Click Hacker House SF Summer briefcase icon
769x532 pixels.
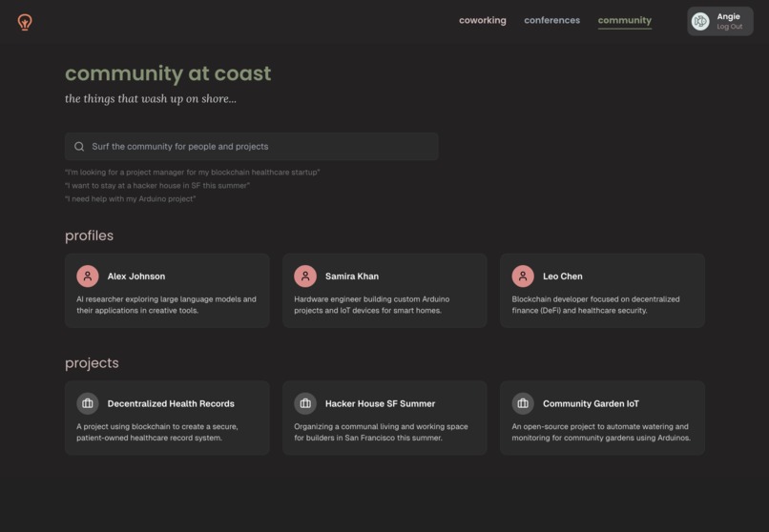305,403
